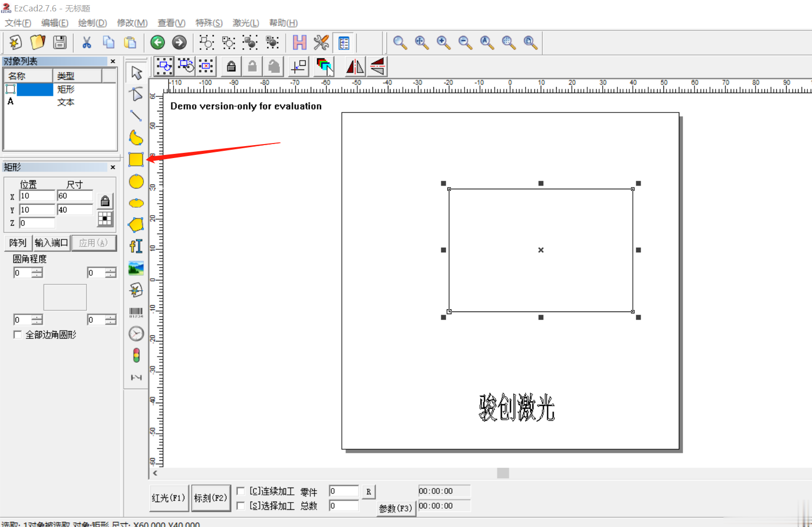Undo with green left arrow
This screenshot has width=812, height=527.
[157, 42]
